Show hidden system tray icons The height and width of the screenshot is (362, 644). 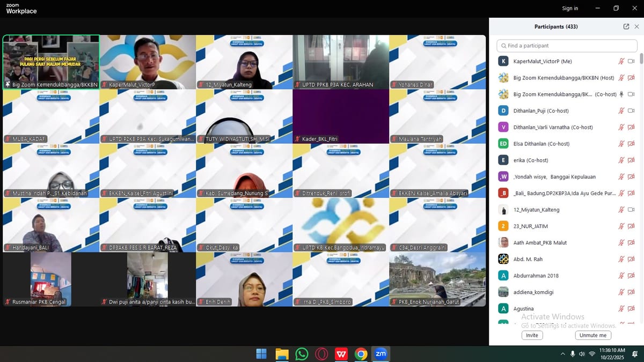point(562,354)
